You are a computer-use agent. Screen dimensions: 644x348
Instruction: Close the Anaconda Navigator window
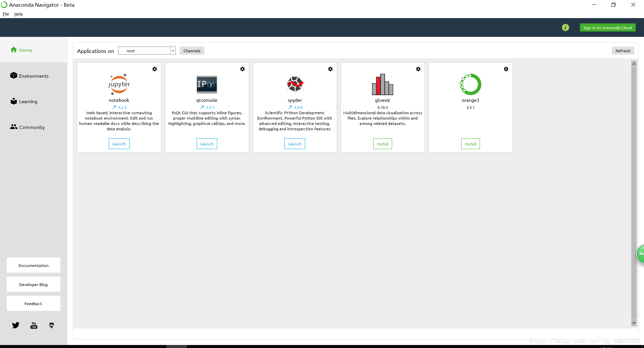[633, 5]
